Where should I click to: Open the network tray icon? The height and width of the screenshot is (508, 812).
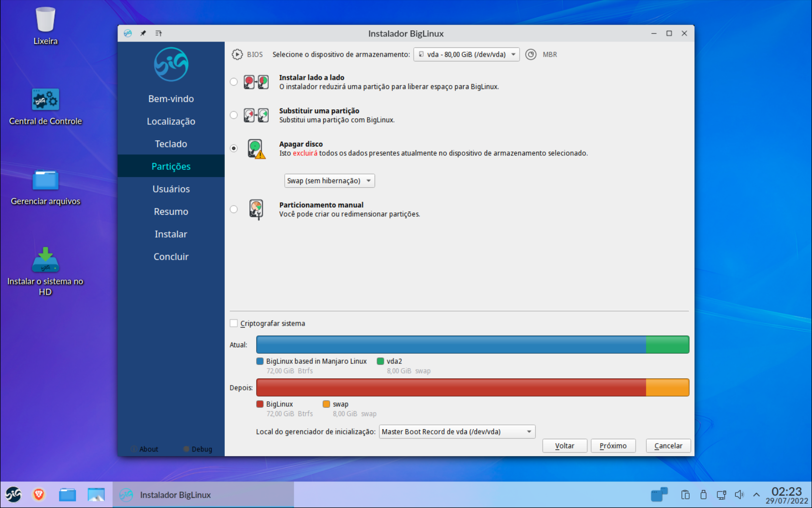(721, 494)
